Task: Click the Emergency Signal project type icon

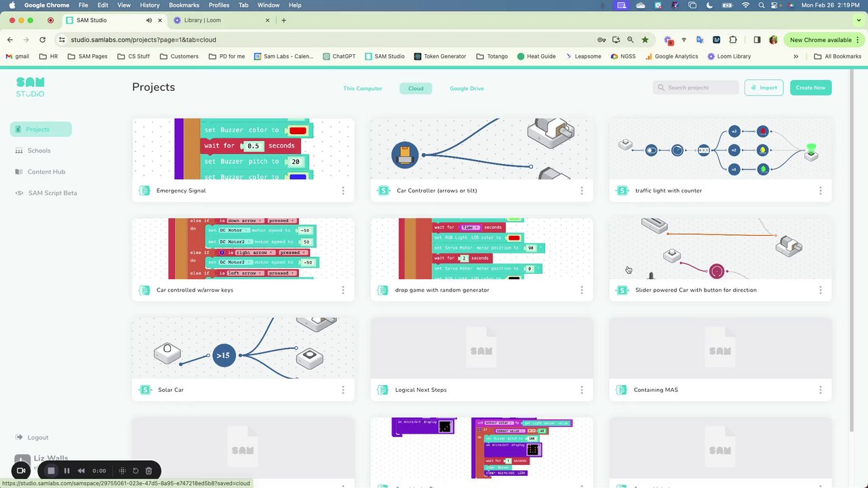Action: pyautogui.click(x=144, y=191)
